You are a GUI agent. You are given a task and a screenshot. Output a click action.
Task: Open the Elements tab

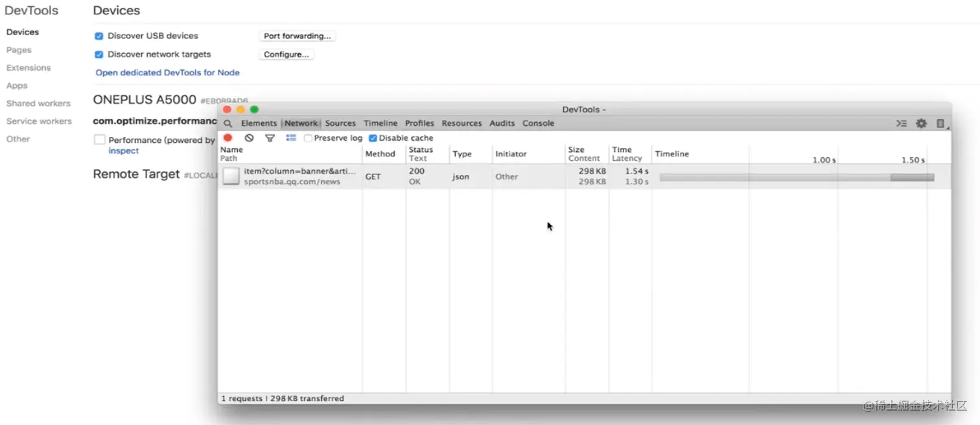pyautogui.click(x=259, y=123)
